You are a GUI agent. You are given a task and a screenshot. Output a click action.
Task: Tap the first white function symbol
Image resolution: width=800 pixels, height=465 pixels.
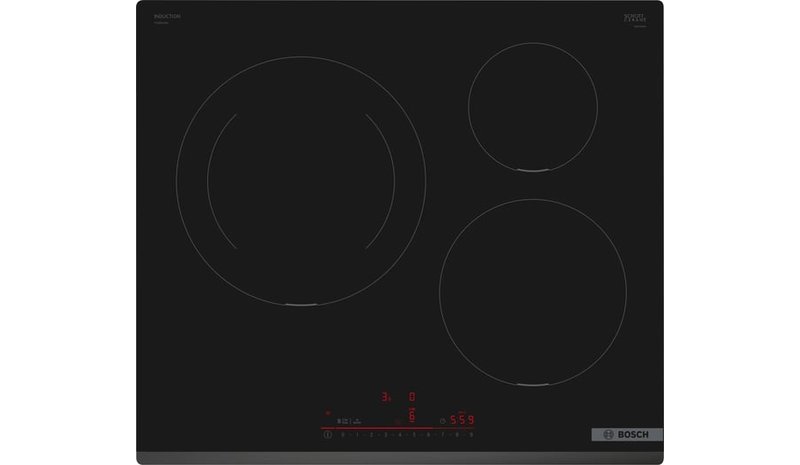(x=339, y=421)
